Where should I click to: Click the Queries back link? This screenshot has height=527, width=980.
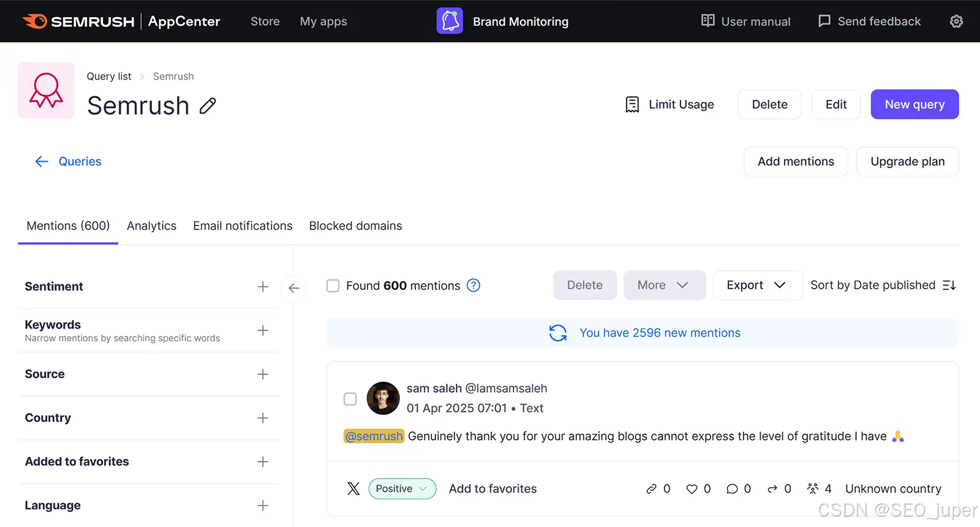80,161
